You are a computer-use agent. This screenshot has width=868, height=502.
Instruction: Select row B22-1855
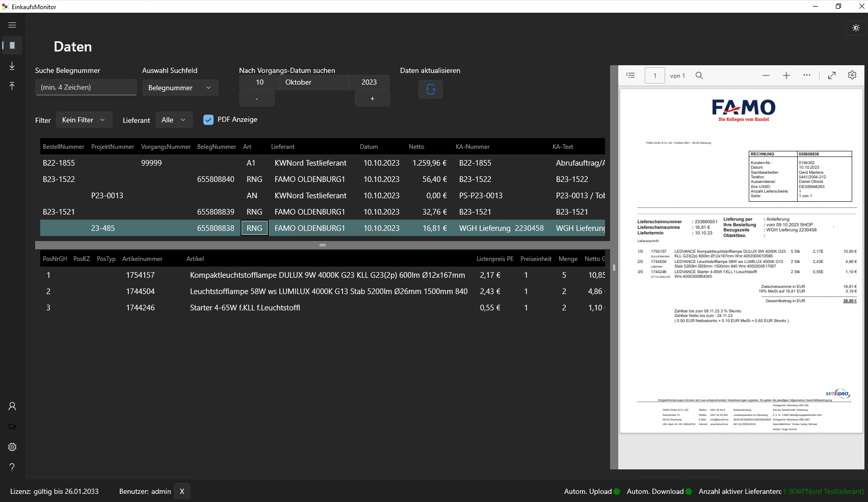(323, 163)
